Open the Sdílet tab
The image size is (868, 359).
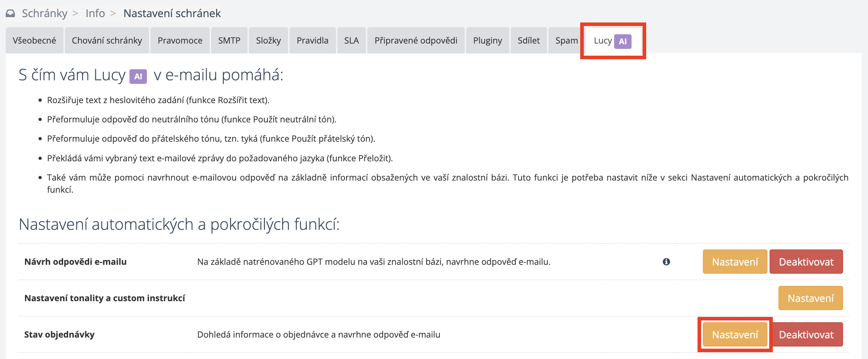(x=529, y=41)
